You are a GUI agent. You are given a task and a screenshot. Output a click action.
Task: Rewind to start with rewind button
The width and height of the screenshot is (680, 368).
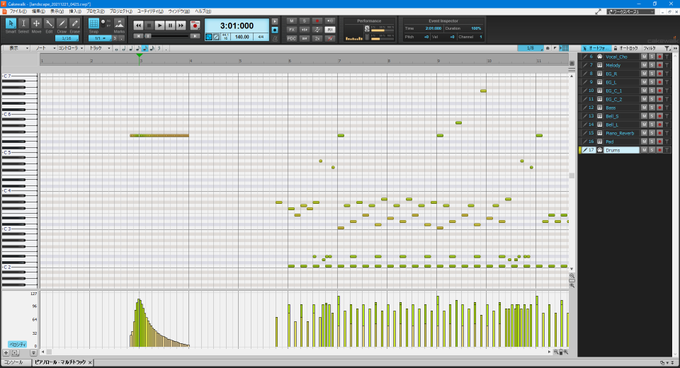(138, 26)
